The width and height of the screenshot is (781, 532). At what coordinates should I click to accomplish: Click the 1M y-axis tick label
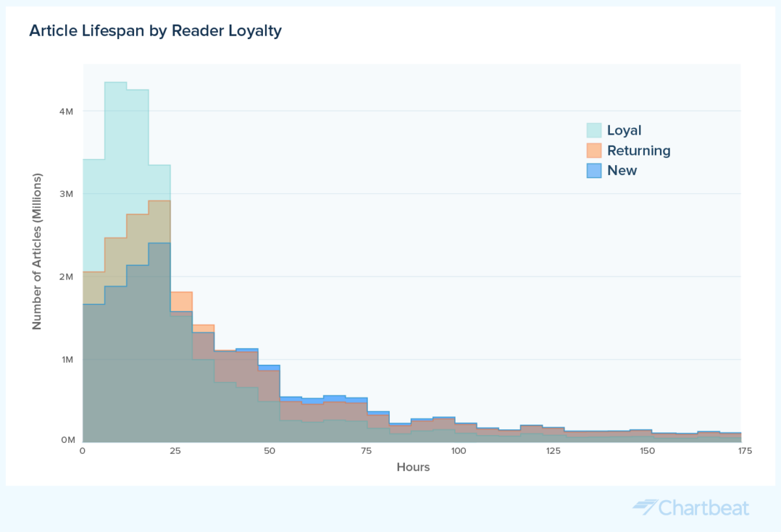pyautogui.click(x=66, y=360)
